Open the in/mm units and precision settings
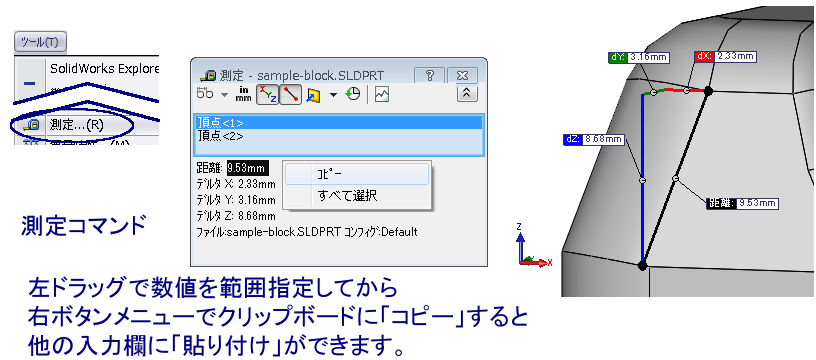 (x=243, y=95)
